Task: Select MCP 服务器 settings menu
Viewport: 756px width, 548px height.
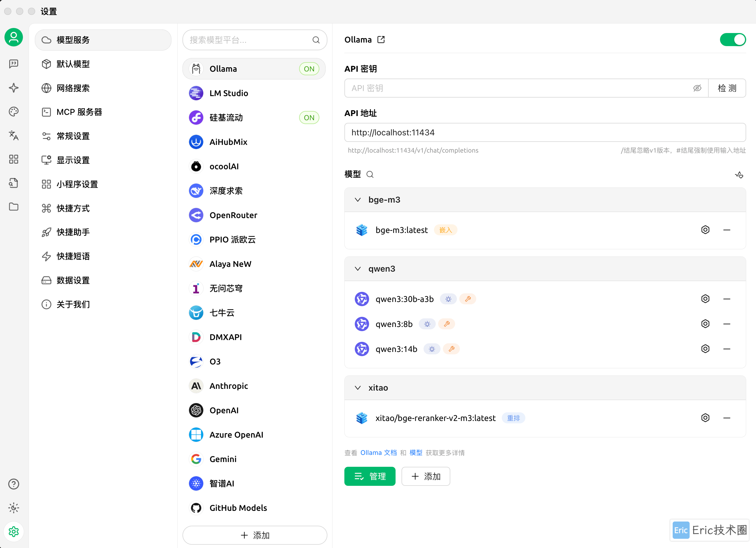Action: coord(103,112)
